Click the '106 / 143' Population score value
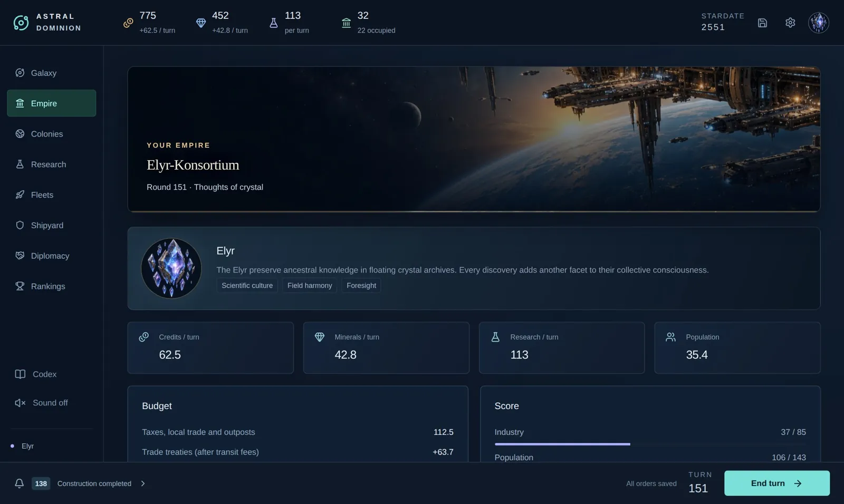Image resolution: width=844 pixels, height=504 pixels. (x=789, y=457)
